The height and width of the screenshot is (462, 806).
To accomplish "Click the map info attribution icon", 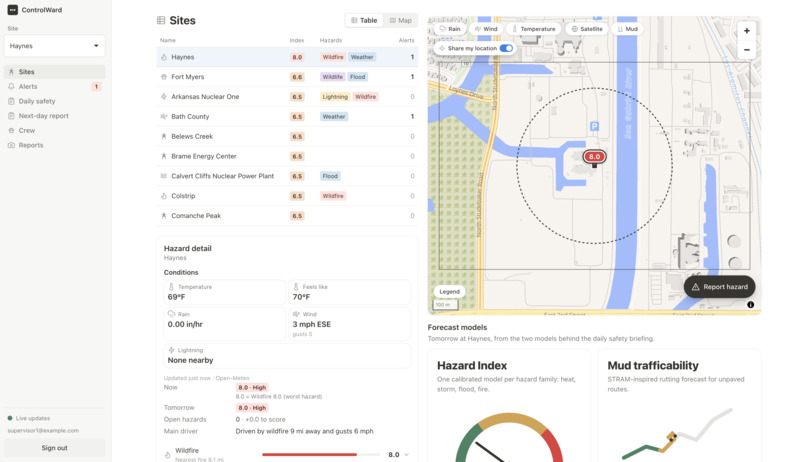I will click(x=750, y=305).
